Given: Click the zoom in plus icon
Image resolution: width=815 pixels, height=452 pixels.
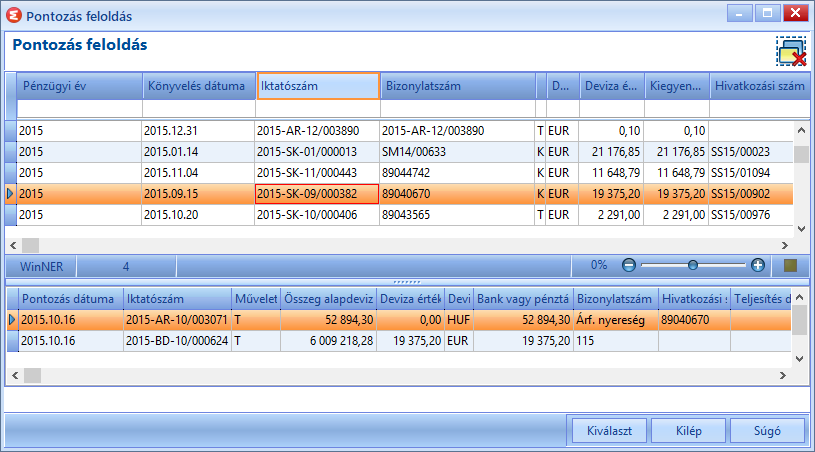Looking at the screenshot, I should pos(758,265).
